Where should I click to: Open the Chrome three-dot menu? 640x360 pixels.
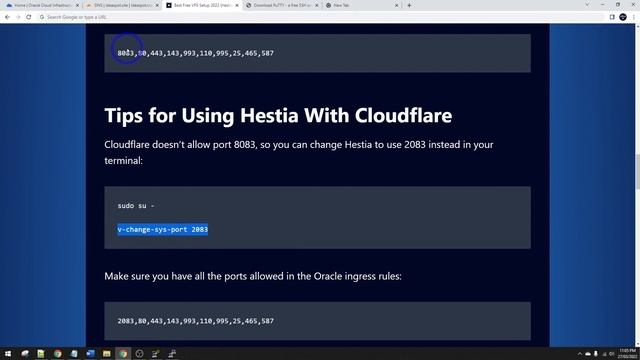[634, 17]
